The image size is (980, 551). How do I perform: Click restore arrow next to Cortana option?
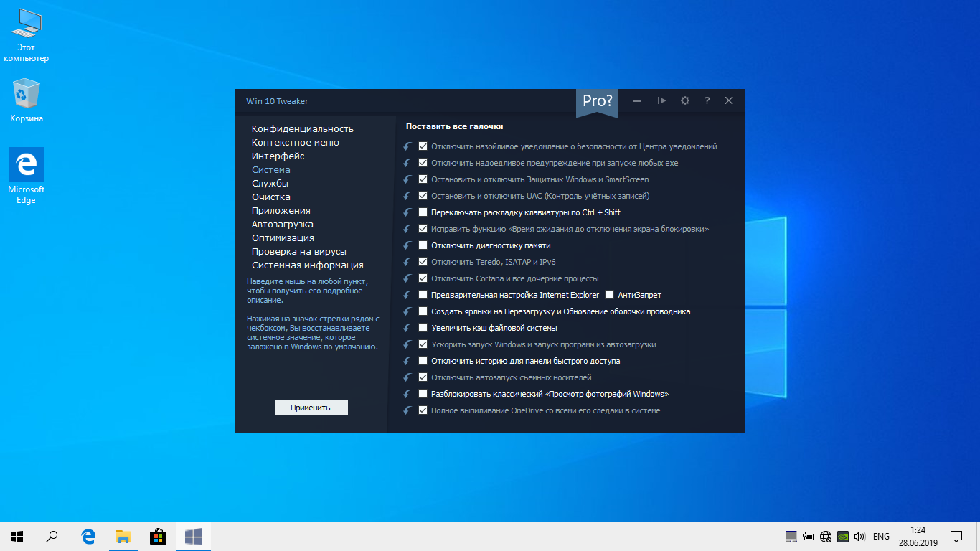coord(407,278)
